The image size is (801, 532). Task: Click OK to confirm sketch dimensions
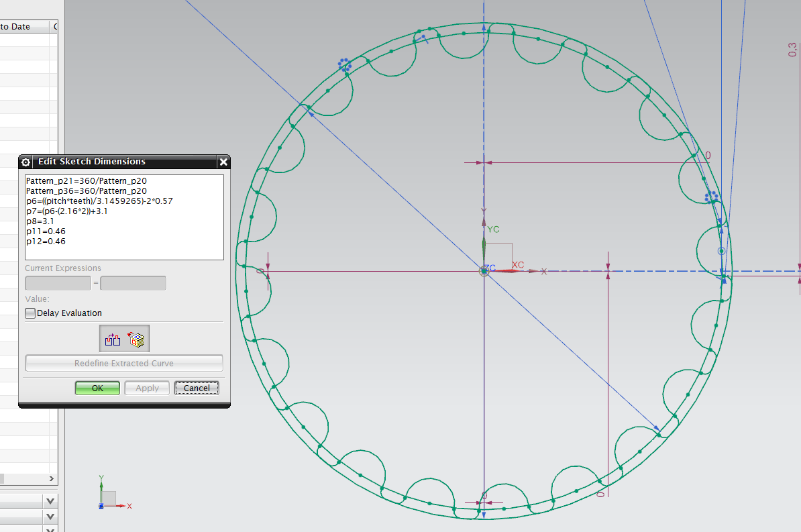pos(97,388)
